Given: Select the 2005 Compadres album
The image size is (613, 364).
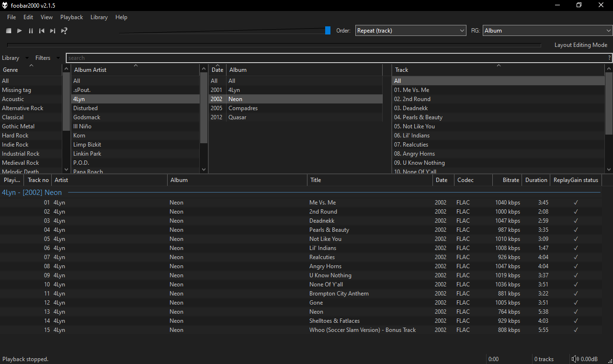Looking at the screenshot, I should pos(295,108).
